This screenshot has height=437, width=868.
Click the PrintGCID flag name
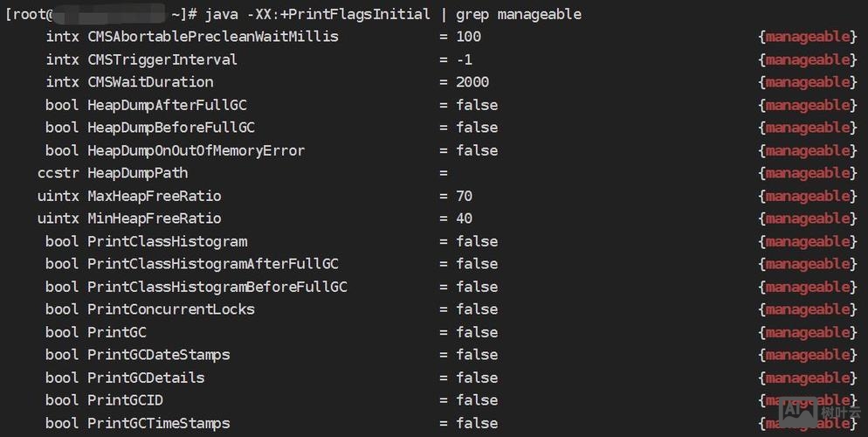tap(125, 400)
